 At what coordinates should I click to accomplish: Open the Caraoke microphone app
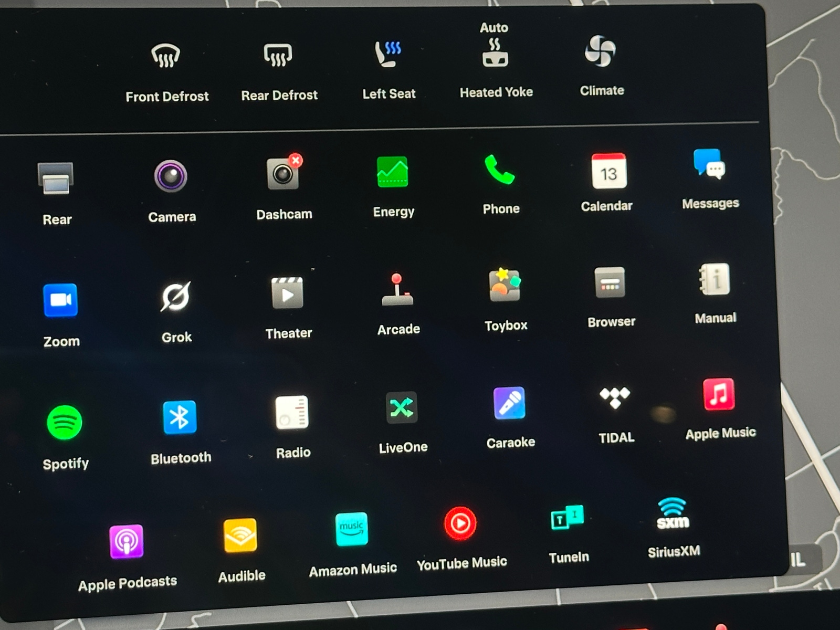(x=509, y=403)
